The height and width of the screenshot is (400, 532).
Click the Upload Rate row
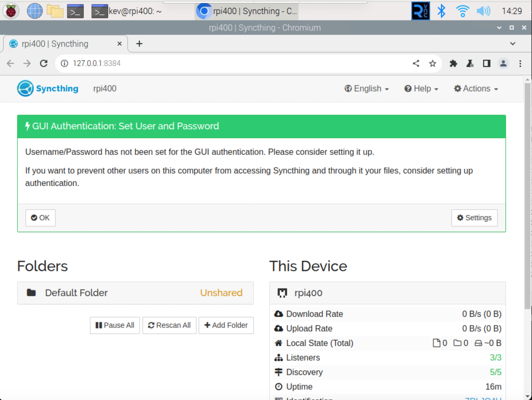point(387,328)
